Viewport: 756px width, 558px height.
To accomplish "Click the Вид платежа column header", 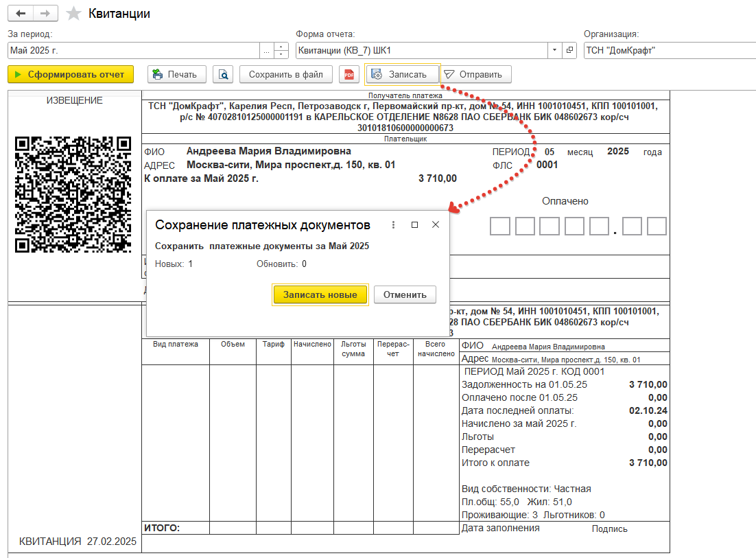I will pos(176,344).
